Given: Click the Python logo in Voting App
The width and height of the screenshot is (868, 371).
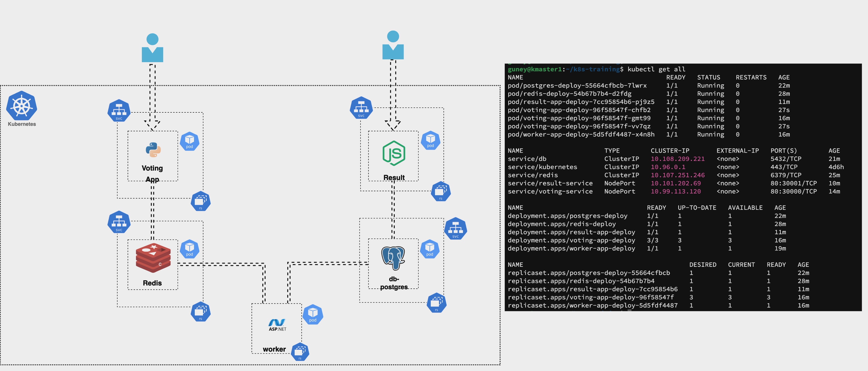Looking at the screenshot, I should click(x=153, y=150).
